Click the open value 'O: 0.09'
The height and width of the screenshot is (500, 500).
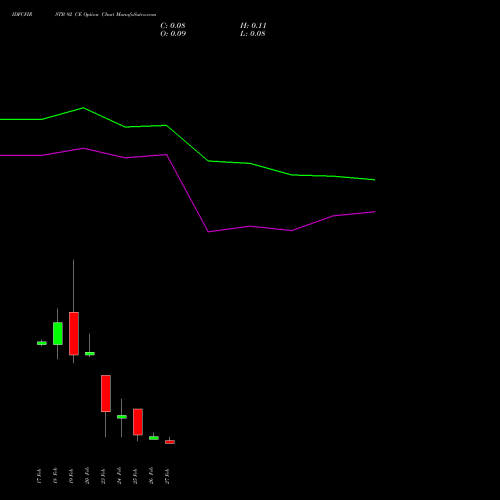point(173,34)
